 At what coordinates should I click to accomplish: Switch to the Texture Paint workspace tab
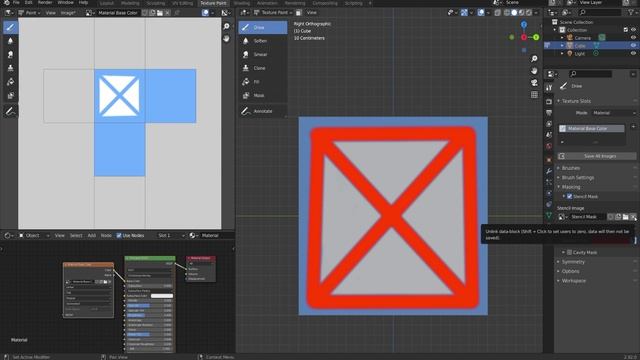[213, 3]
